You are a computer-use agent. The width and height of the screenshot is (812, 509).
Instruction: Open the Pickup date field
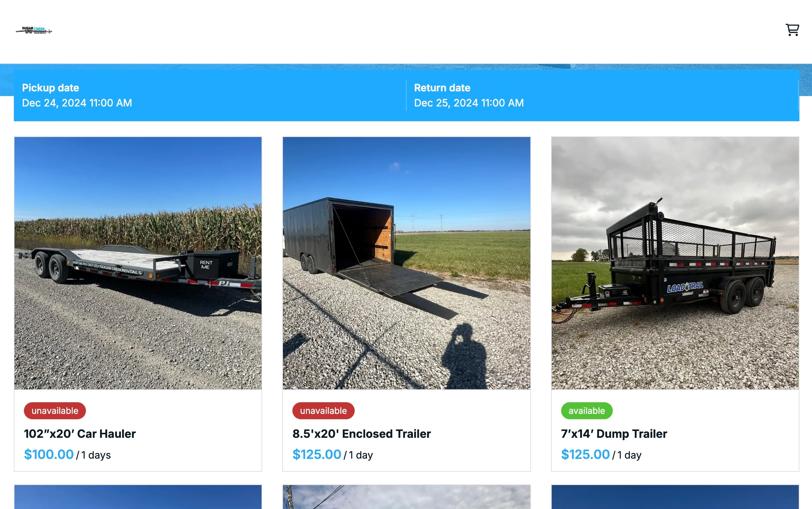pos(210,95)
